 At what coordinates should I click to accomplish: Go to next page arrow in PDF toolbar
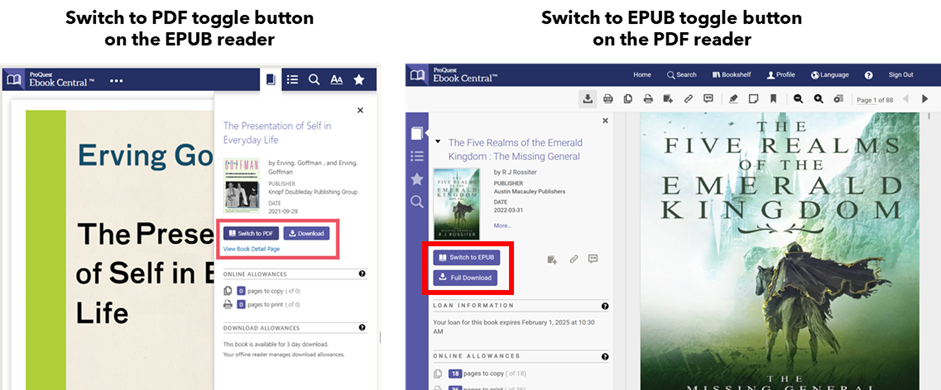tap(925, 99)
